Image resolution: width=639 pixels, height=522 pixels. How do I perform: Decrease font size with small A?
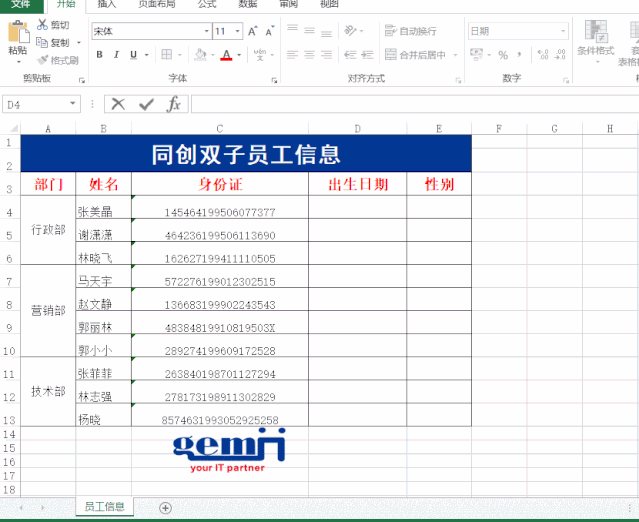pyautogui.click(x=269, y=31)
